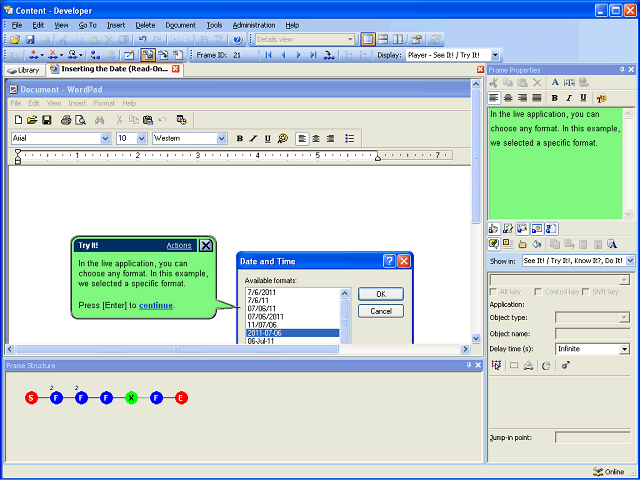Click Cancel in Date and Time dialog
640x480 pixels.
381,311
